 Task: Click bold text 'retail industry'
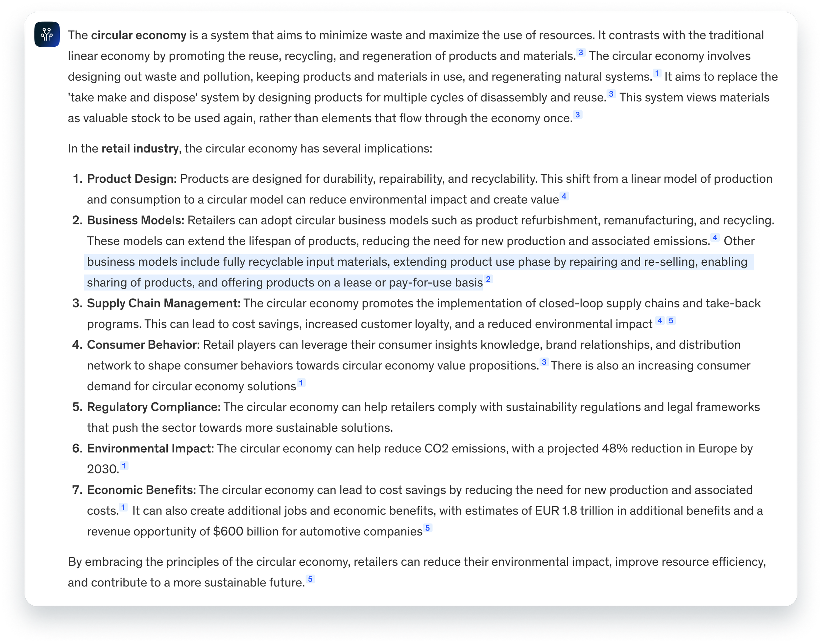(x=140, y=149)
